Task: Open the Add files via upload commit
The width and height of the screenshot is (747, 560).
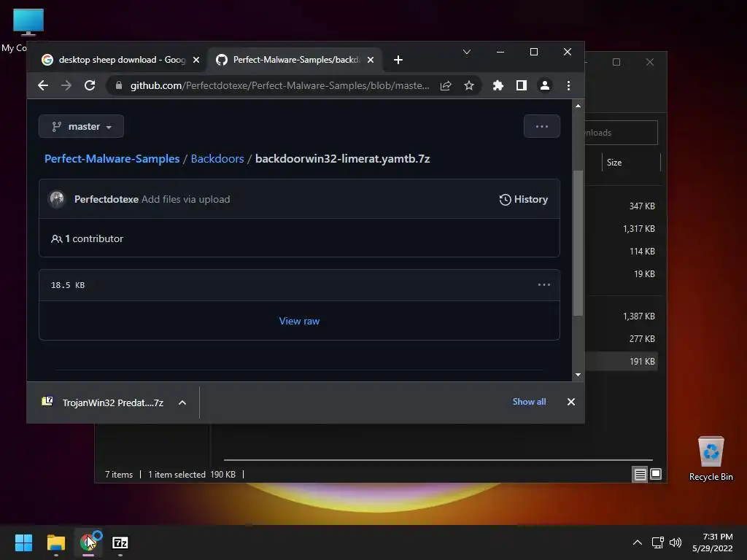Action: coord(186,200)
